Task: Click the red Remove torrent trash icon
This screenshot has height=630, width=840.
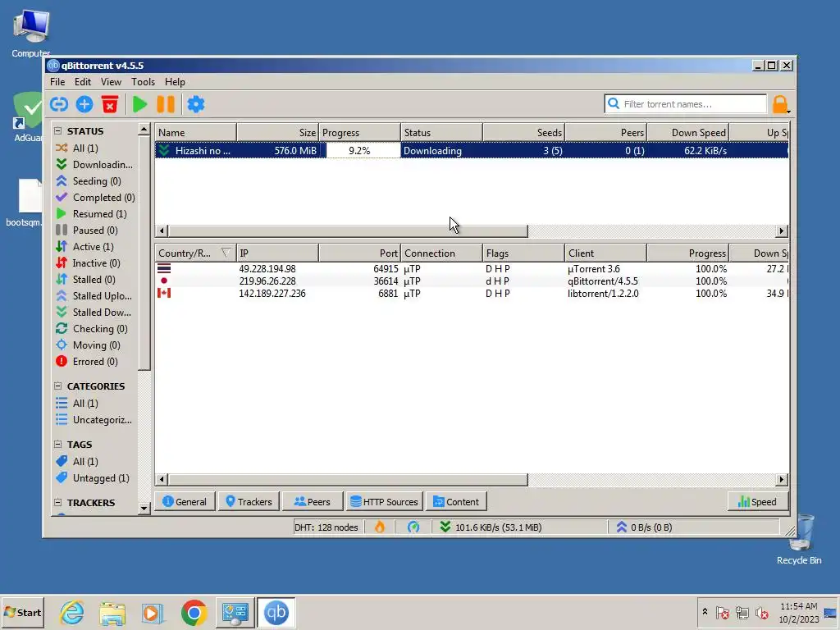Action: tap(110, 104)
